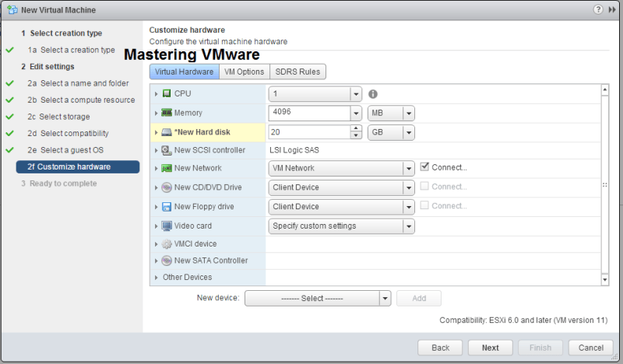623x364 pixels.
Task: Open the CPU count dropdown
Action: [x=315, y=94]
